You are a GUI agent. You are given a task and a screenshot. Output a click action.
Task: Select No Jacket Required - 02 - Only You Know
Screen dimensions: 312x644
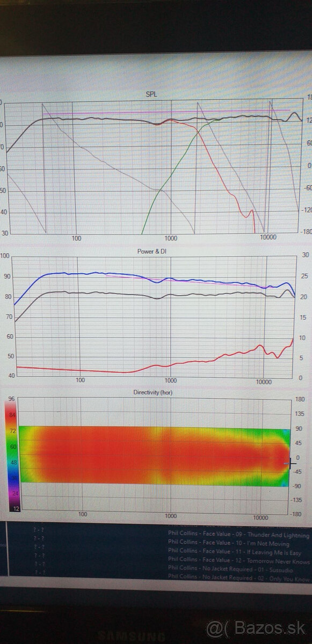[x=238, y=578]
